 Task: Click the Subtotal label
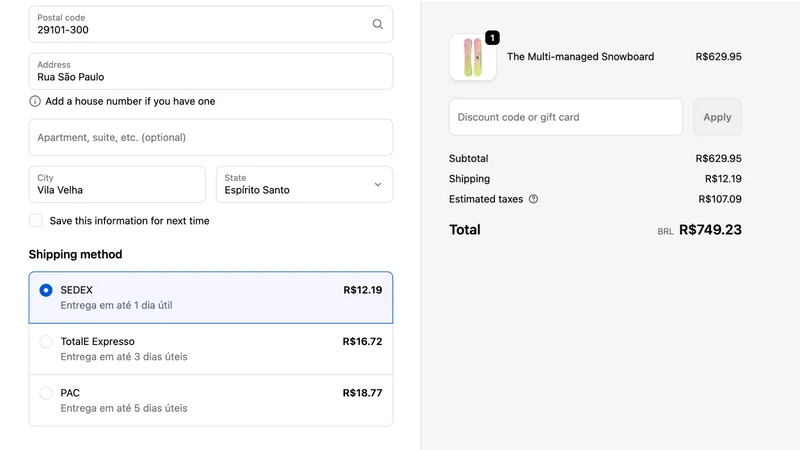click(468, 158)
